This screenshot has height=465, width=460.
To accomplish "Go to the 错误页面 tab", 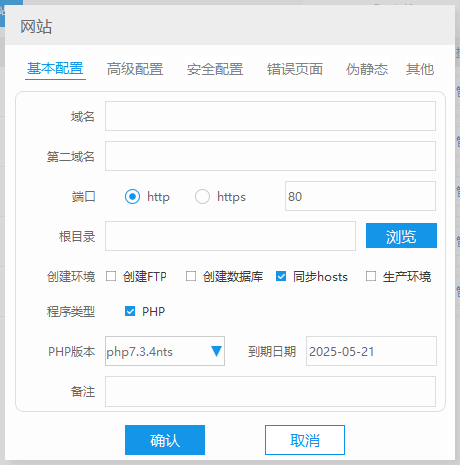I will (295, 69).
